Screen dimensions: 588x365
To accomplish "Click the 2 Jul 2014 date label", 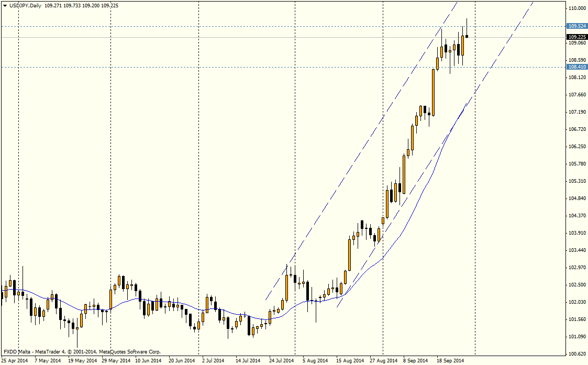I will coord(213,361).
